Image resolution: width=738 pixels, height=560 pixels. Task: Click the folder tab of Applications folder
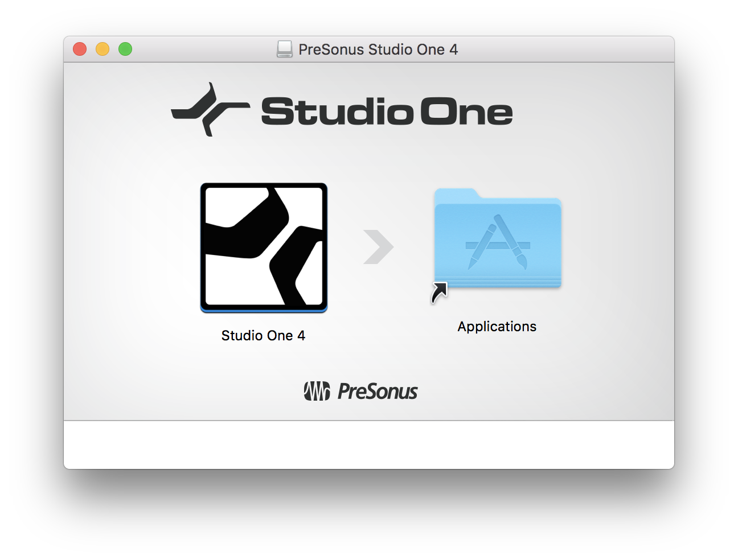click(x=456, y=194)
